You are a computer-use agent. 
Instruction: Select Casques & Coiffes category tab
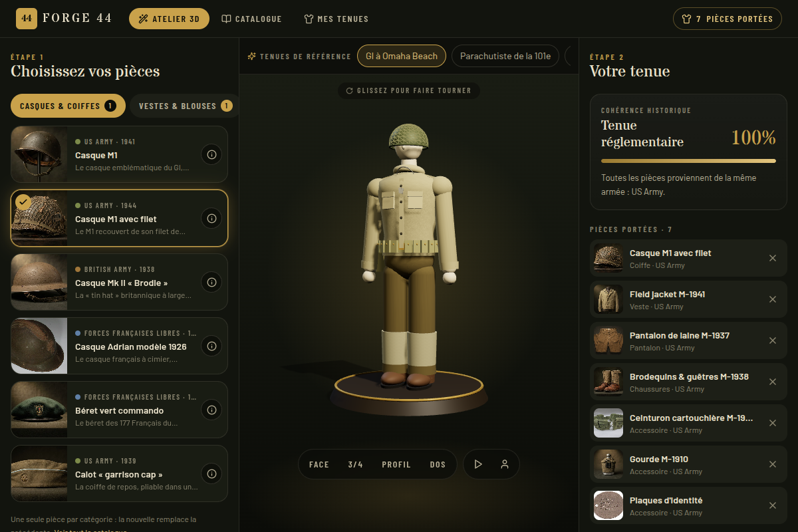68,106
